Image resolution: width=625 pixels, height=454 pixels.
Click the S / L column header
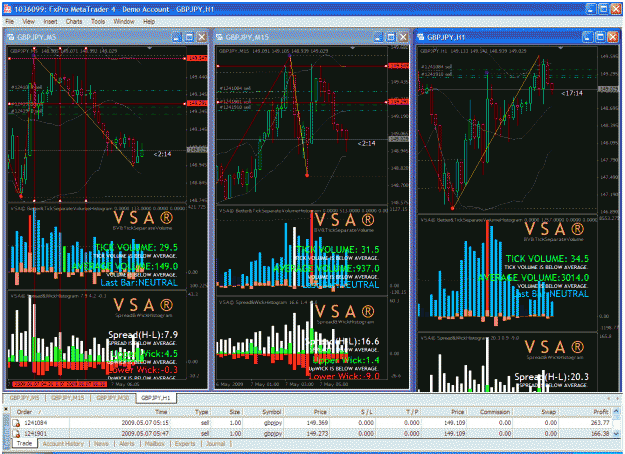pos(352,412)
